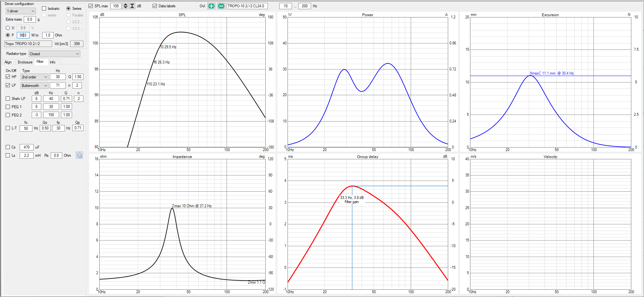Click the LP n order field

[77, 85]
